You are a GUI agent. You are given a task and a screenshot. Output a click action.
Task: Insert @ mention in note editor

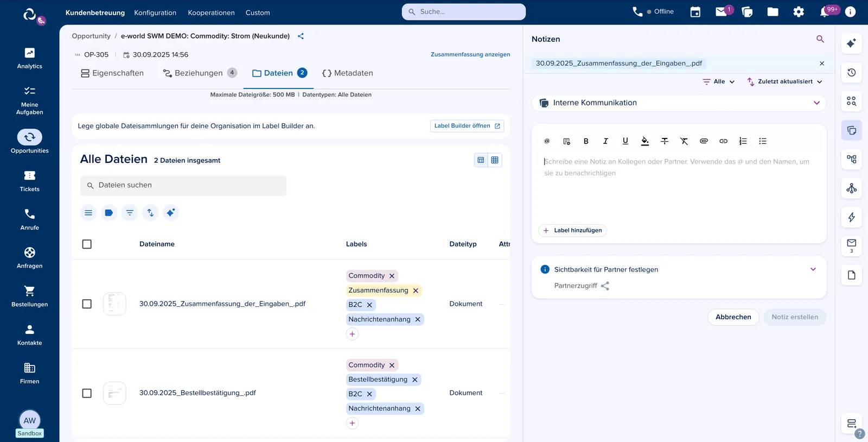pos(547,141)
